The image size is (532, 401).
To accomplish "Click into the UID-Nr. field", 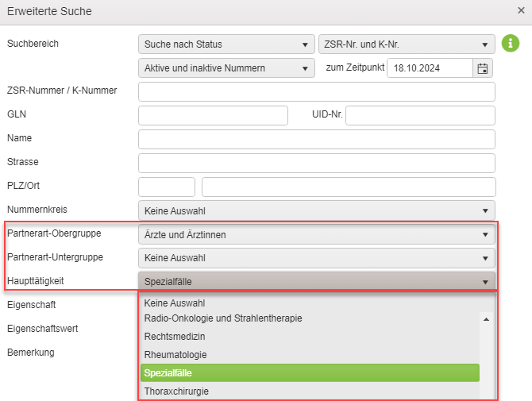I will pyautogui.click(x=420, y=115).
